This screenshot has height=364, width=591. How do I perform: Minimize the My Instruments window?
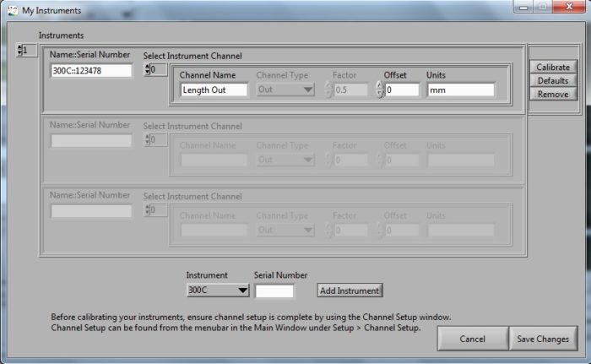[523, 7]
